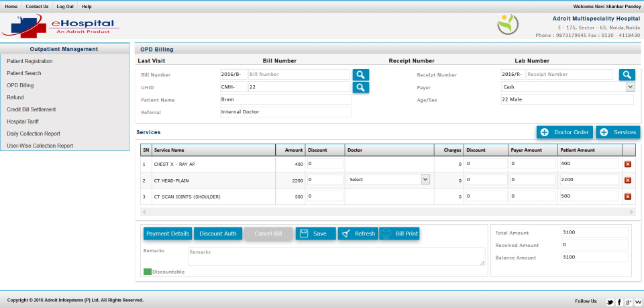
Task: Click Log Out in top menu
Action: (65, 7)
